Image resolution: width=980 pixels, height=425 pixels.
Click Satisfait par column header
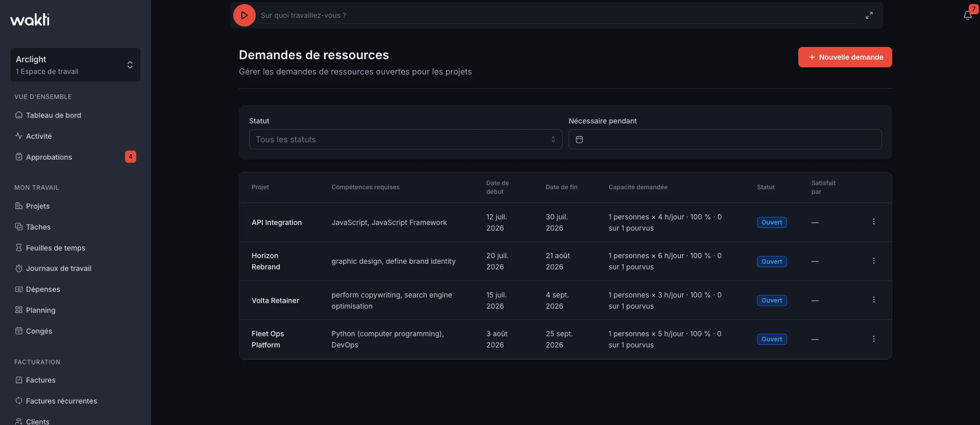823,187
